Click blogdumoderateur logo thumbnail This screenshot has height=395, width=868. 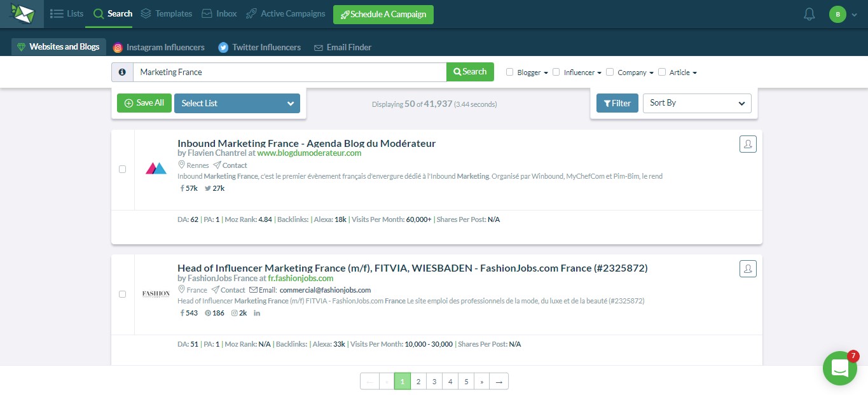[x=156, y=169]
